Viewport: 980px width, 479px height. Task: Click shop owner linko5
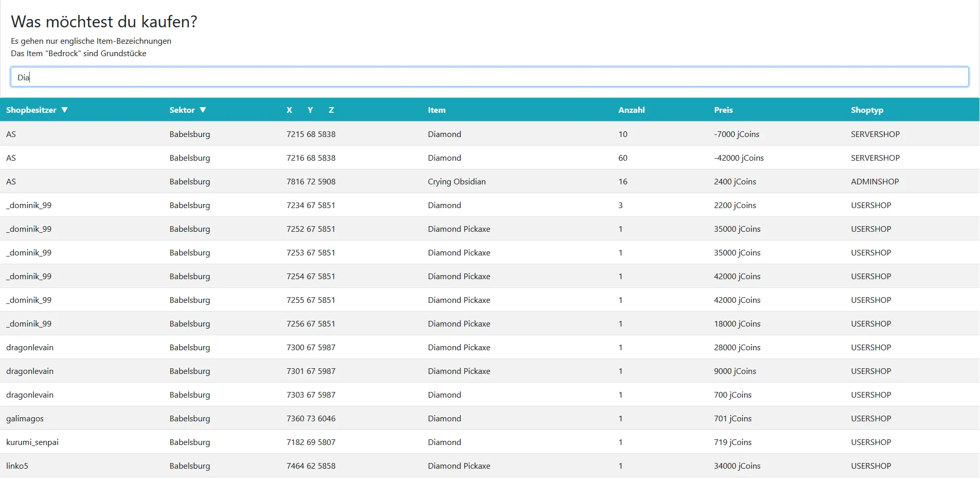(x=17, y=466)
